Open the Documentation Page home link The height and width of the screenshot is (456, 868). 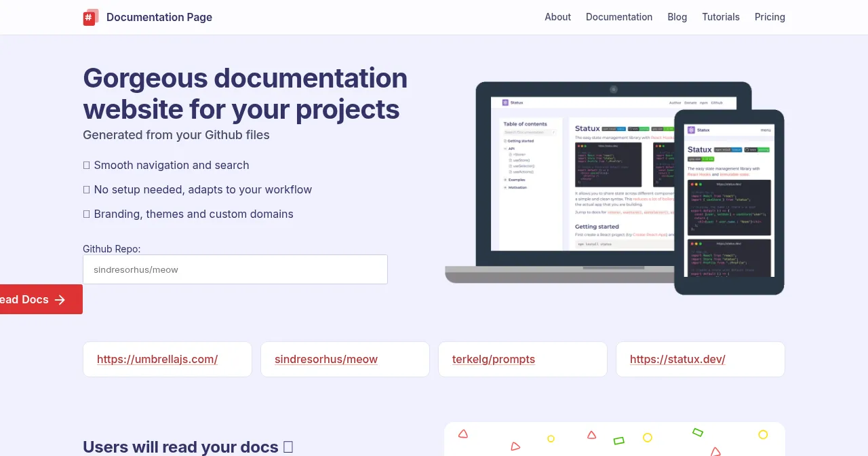coord(147,17)
